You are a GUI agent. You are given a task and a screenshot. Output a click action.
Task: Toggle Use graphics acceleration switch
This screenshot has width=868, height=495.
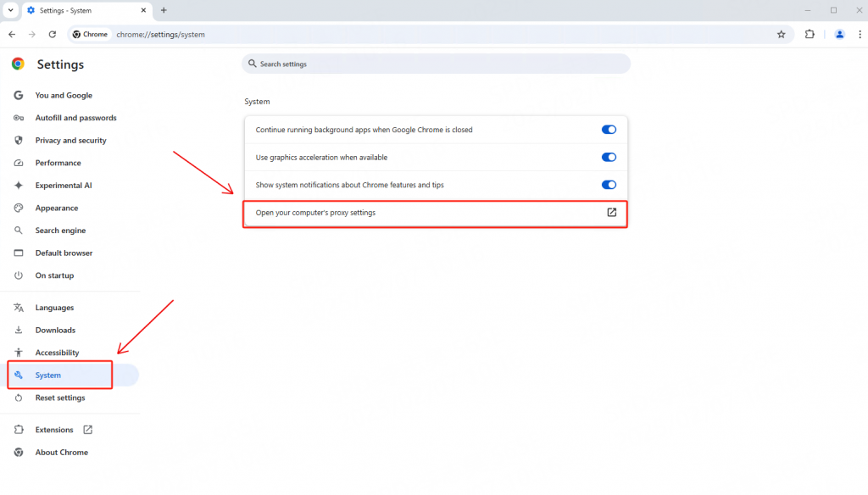click(x=609, y=158)
